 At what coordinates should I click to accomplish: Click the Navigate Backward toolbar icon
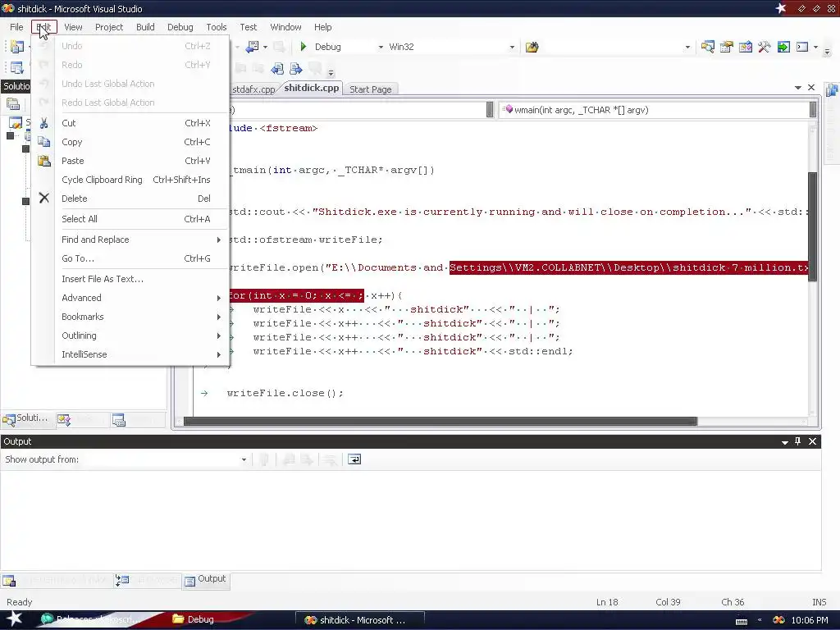(253, 47)
